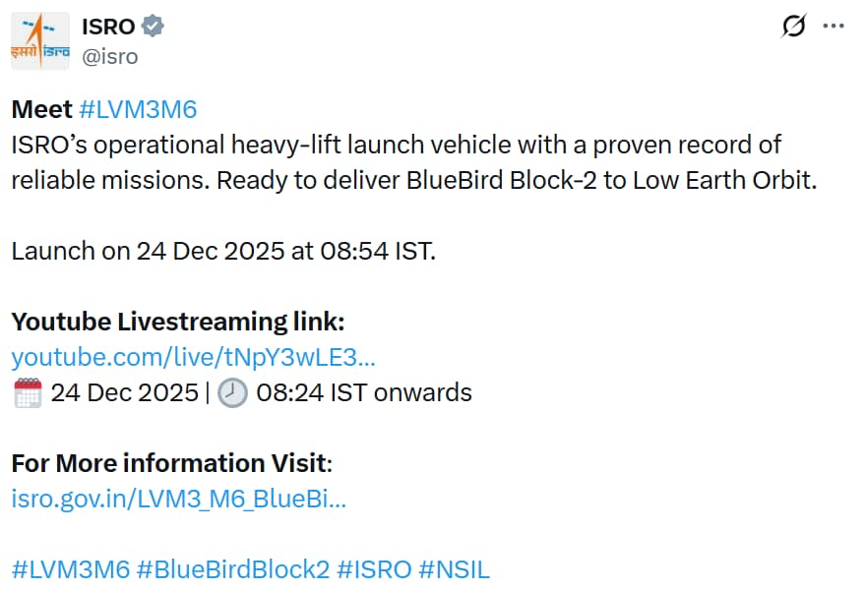Open the #LVM3M6 hashtag next to Meet

(138, 109)
